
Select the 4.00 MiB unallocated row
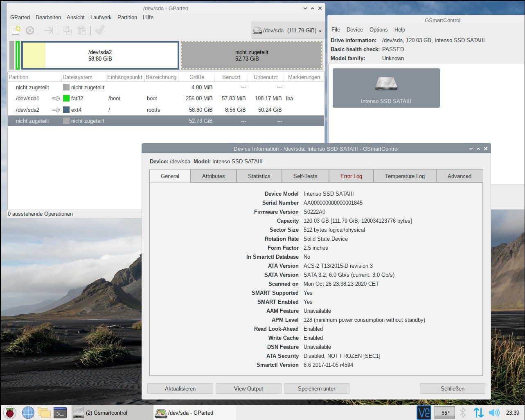pos(166,87)
